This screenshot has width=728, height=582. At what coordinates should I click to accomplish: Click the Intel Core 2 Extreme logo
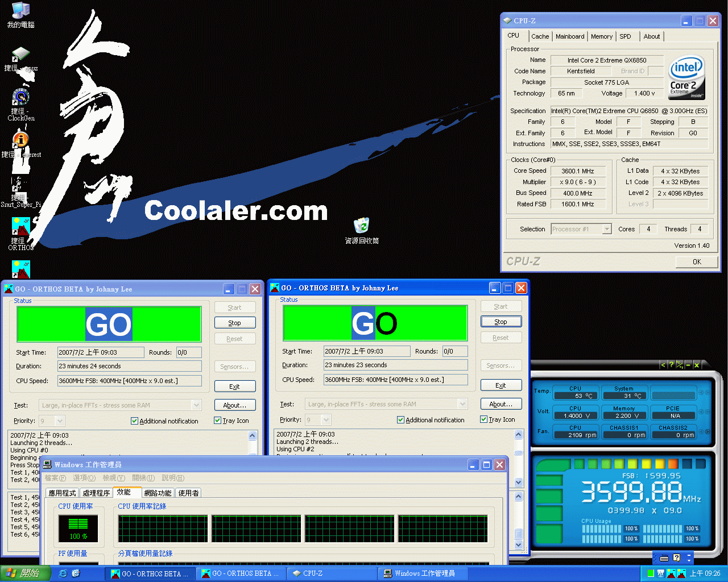687,77
